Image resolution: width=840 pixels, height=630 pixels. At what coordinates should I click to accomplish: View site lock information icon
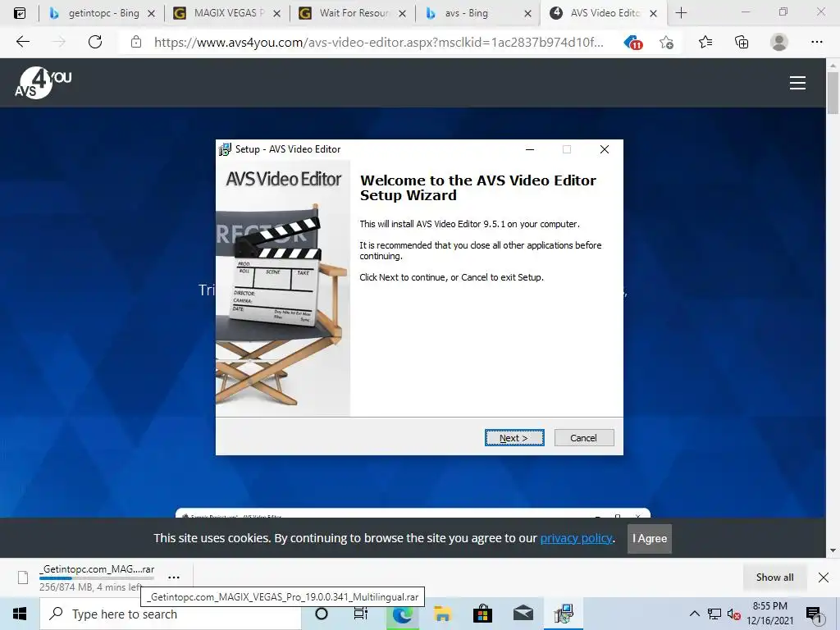(x=136, y=42)
